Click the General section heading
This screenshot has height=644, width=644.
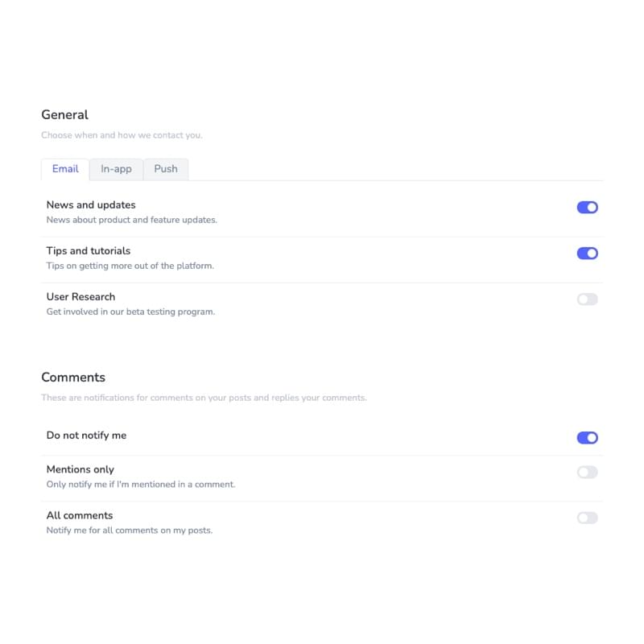click(65, 115)
